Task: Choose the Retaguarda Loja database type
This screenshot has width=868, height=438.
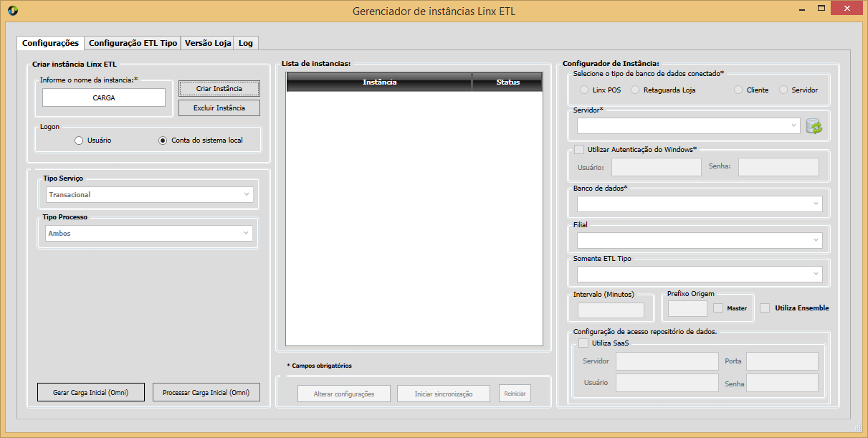Action: coord(635,90)
